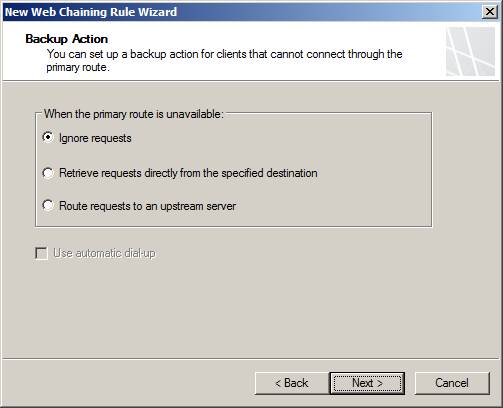The width and height of the screenshot is (503, 408).
Task: Click the 'Route requests to an upstream server' label
Action: coord(147,206)
